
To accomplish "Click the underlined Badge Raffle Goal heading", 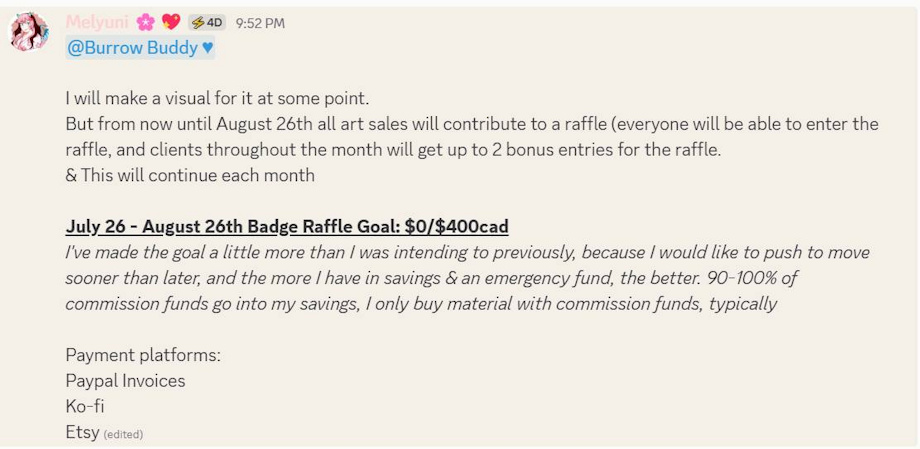I will tap(286, 226).
